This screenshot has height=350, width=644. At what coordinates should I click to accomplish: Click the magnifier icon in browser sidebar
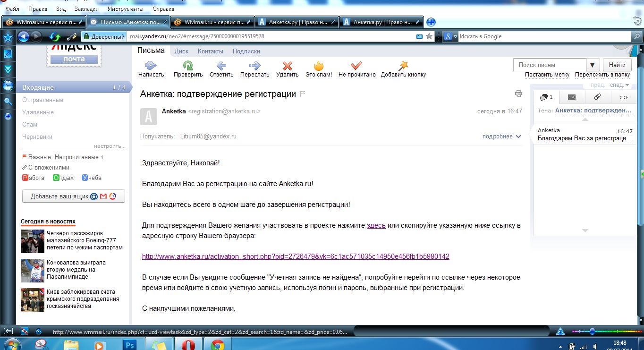pos(8,101)
